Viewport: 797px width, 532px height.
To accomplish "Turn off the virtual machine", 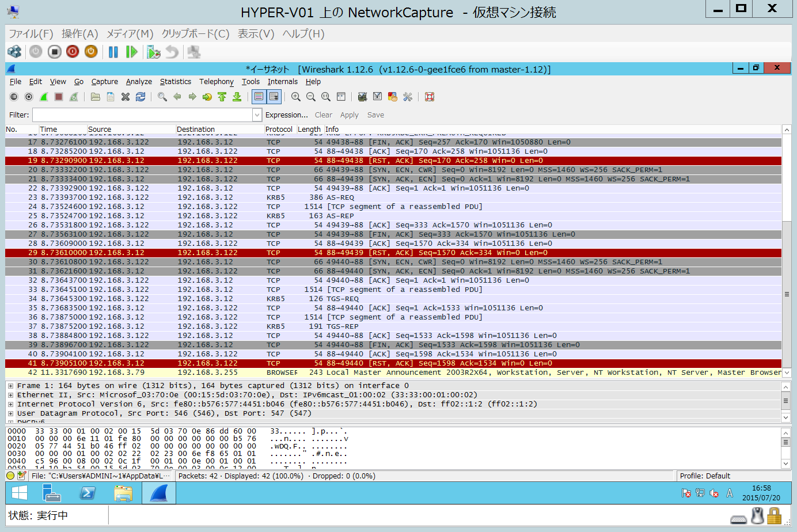I will click(54, 52).
